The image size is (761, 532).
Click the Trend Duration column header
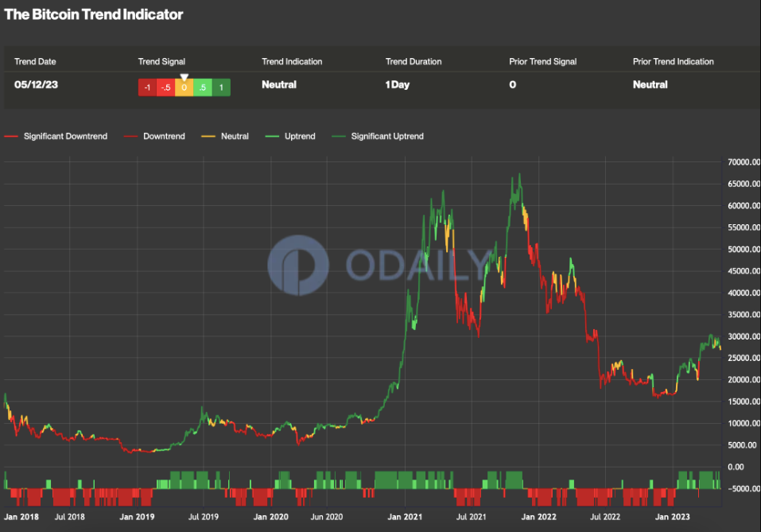(413, 61)
